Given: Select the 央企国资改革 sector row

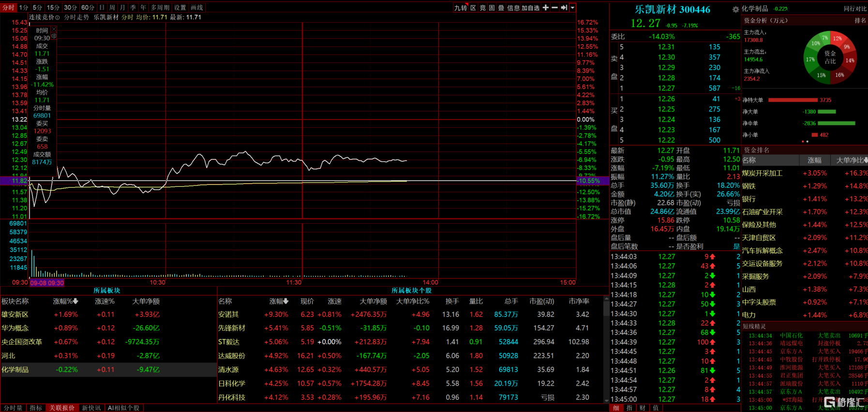Looking at the screenshot, I should click(x=108, y=342).
